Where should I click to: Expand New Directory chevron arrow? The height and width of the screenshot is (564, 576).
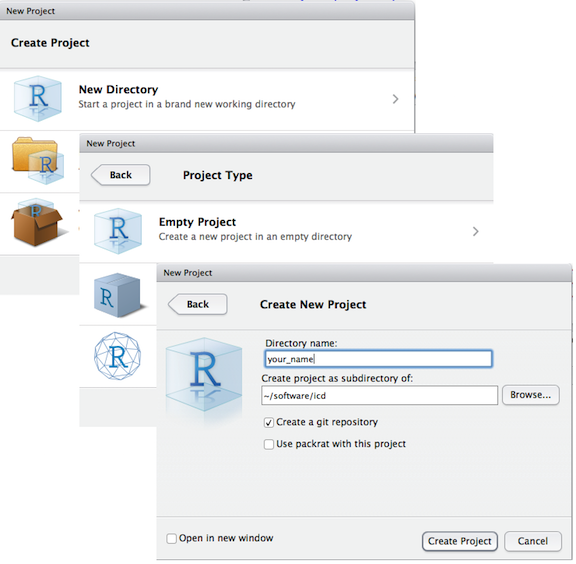[395, 99]
